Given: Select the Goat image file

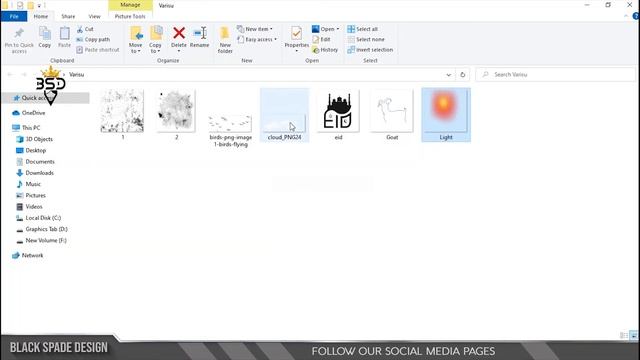Looking at the screenshot, I should pyautogui.click(x=392, y=114).
